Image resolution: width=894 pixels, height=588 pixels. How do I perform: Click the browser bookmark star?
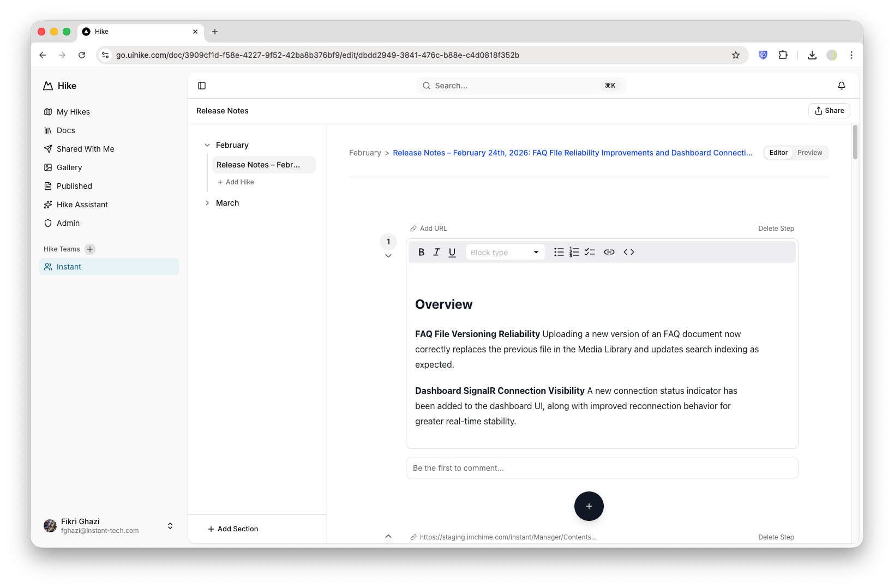[x=735, y=55]
